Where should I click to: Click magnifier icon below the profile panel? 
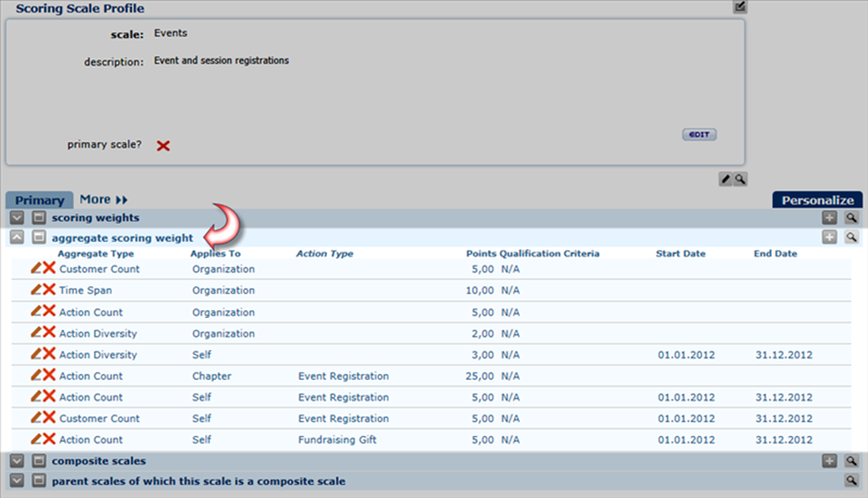(x=741, y=179)
